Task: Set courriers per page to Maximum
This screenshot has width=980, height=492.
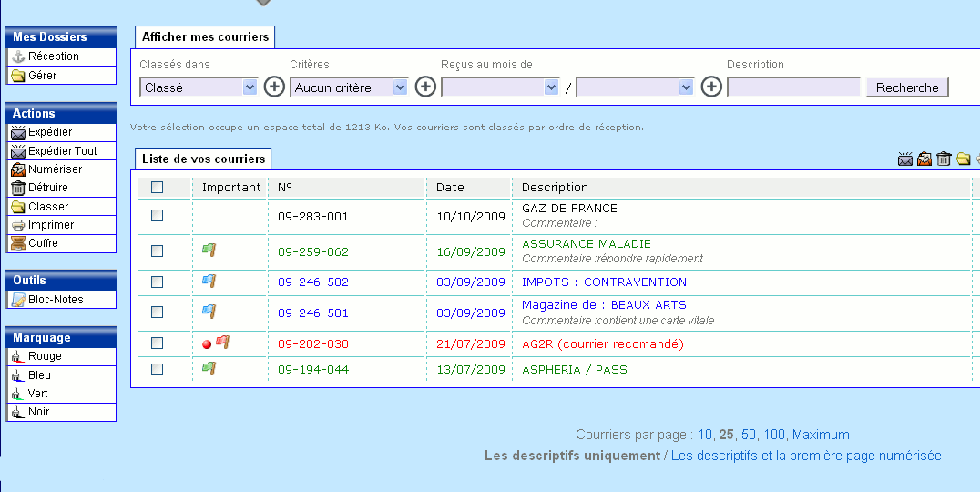Action: 821,435
